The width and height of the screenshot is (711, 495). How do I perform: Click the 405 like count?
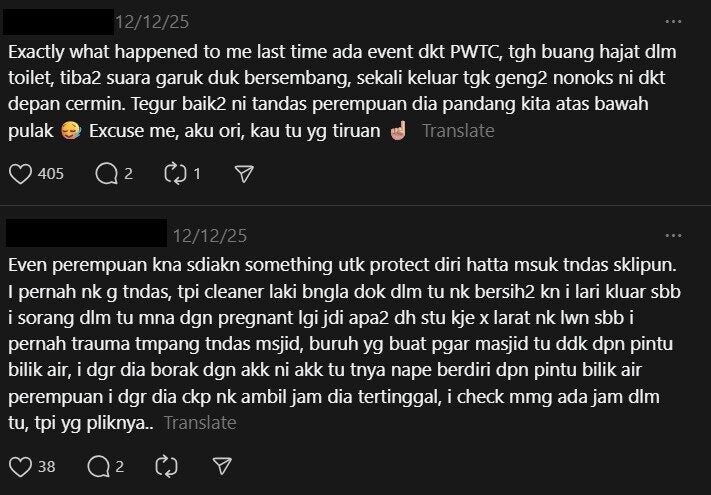[51, 174]
